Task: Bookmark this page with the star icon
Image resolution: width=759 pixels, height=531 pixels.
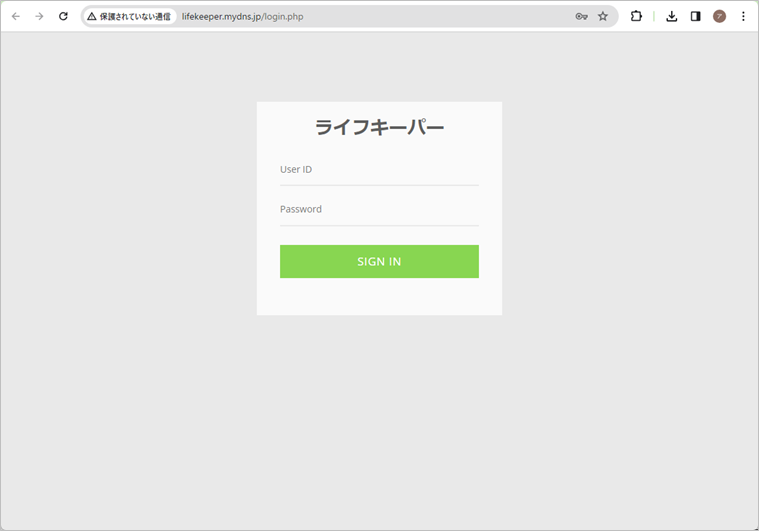Action: pos(603,16)
